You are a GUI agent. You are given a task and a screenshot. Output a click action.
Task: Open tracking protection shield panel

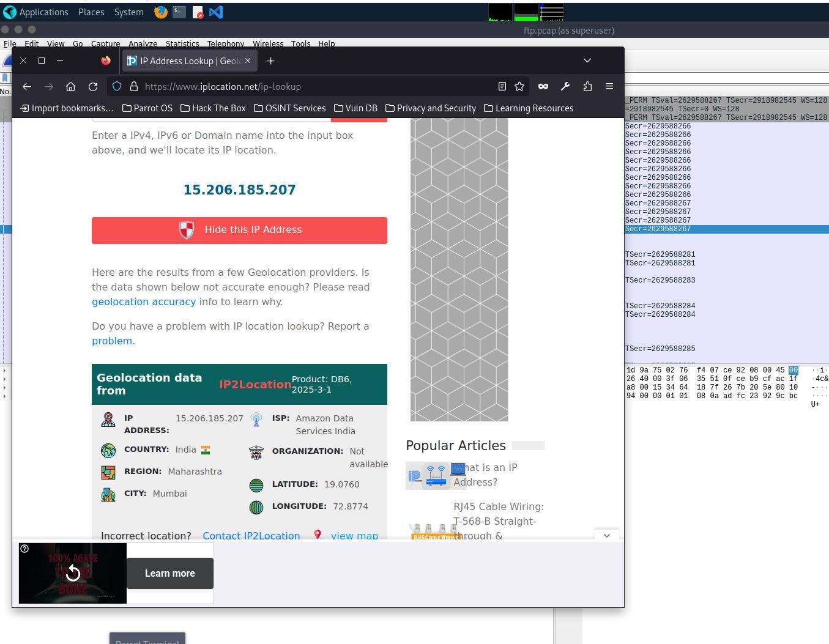pos(117,86)
